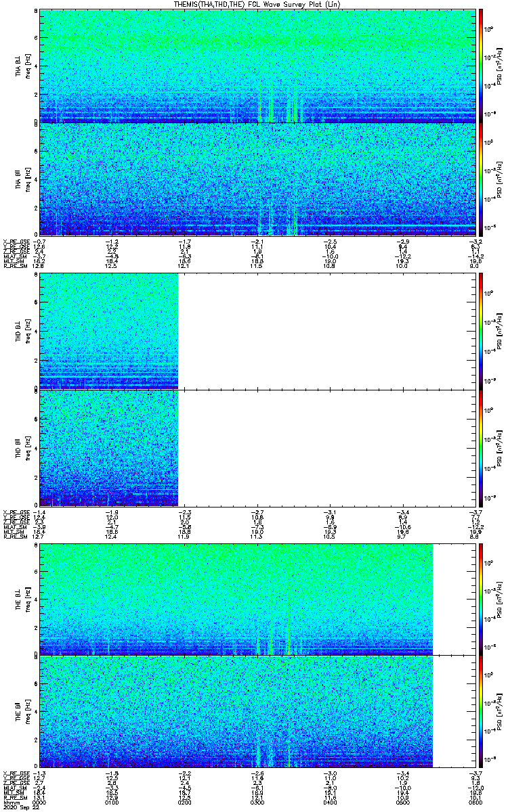Click the 0200 time tick label
This screenshot has width=508, height=812.
pyautogui.click(x=184, y=801)
